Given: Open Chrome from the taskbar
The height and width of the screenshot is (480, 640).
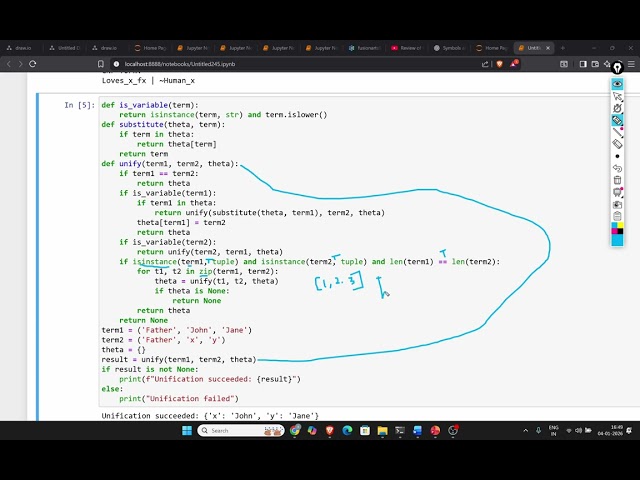Looking at the screenshot, I should point(295,431).
